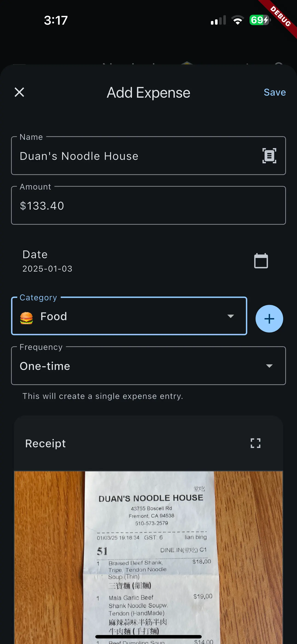Tap the burger emoji category icon

coord(26,318)
